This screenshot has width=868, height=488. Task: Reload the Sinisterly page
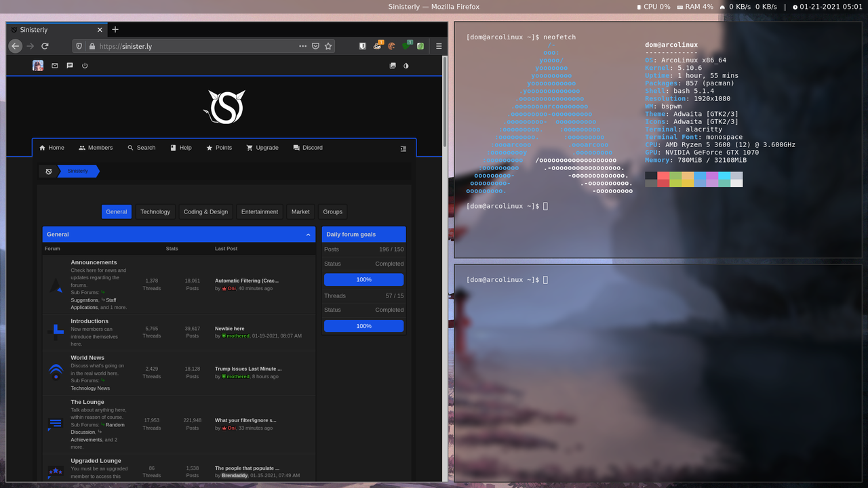click(45, 46)
